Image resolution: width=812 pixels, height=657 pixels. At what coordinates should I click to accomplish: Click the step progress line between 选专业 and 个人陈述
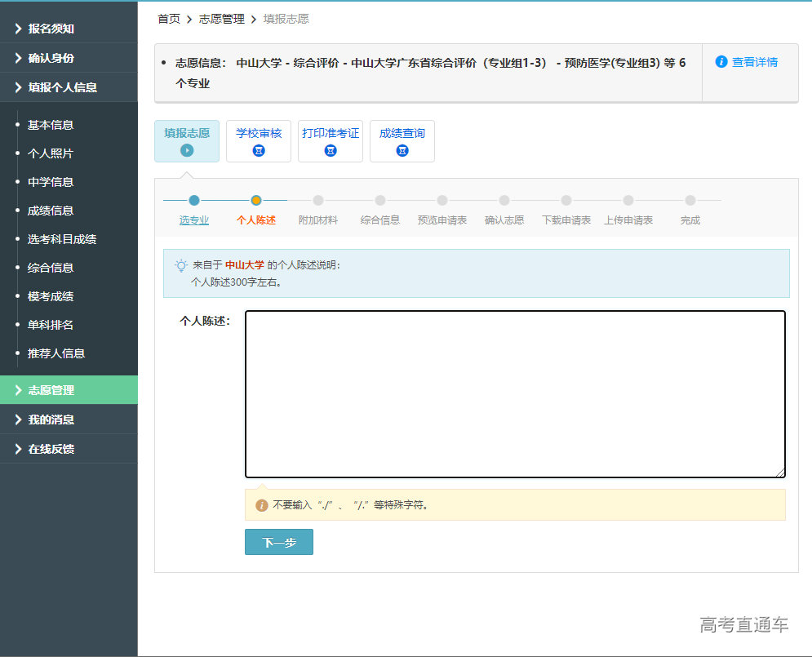(224, 198)
